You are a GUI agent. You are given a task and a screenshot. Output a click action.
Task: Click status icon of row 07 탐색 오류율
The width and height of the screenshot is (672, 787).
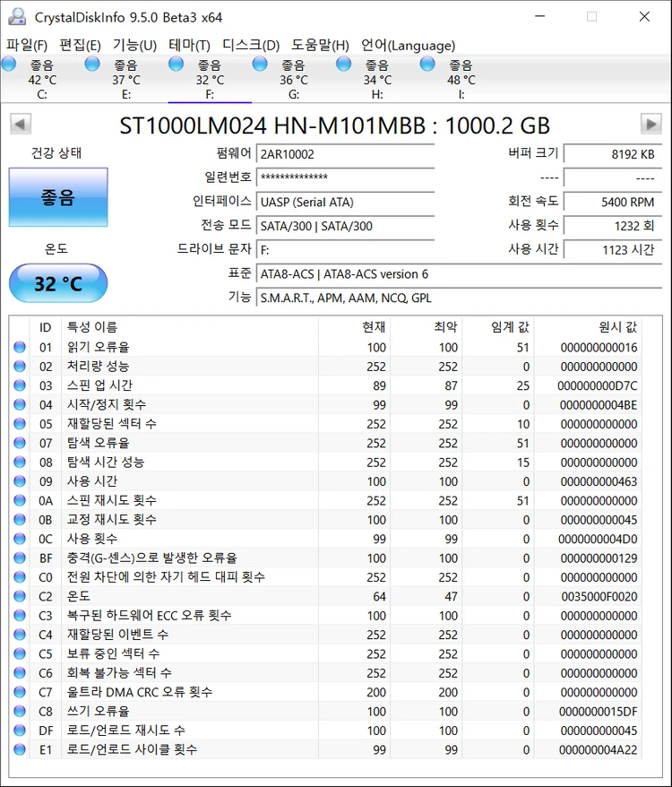click(x=20, y=443)
